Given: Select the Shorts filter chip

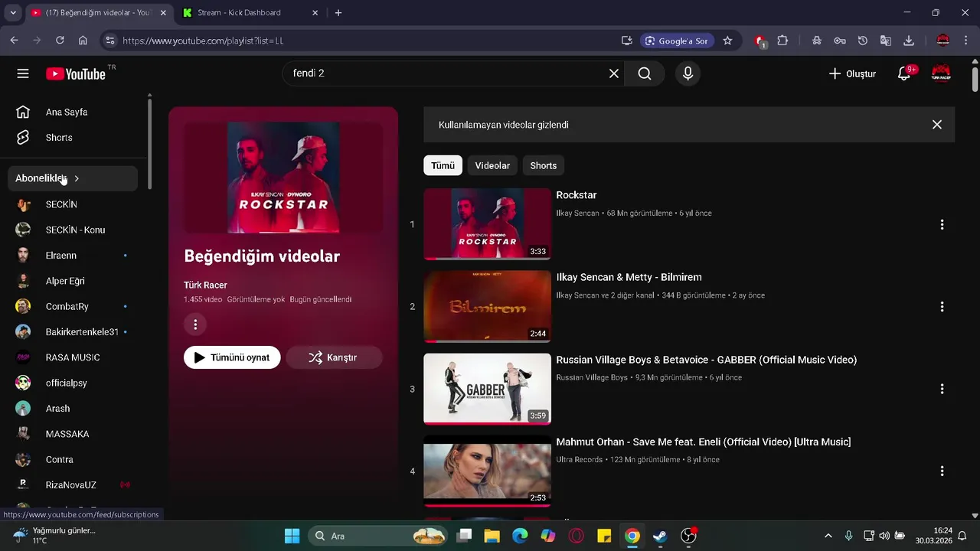Looking at the screenshot, I should click(x=544, y=165).
